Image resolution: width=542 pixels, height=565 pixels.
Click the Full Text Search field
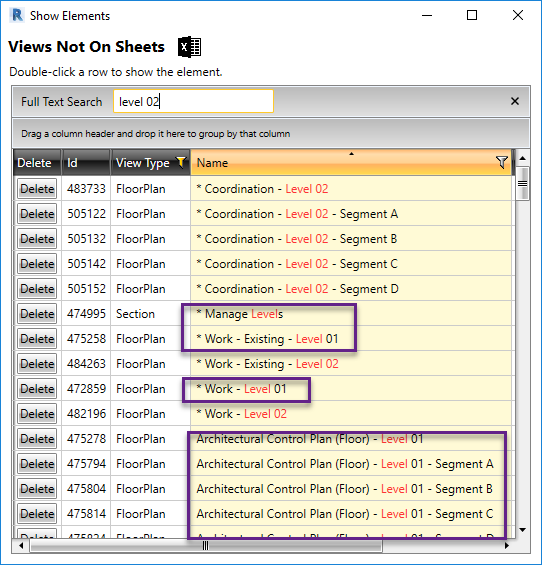click(x=193, y=101)
